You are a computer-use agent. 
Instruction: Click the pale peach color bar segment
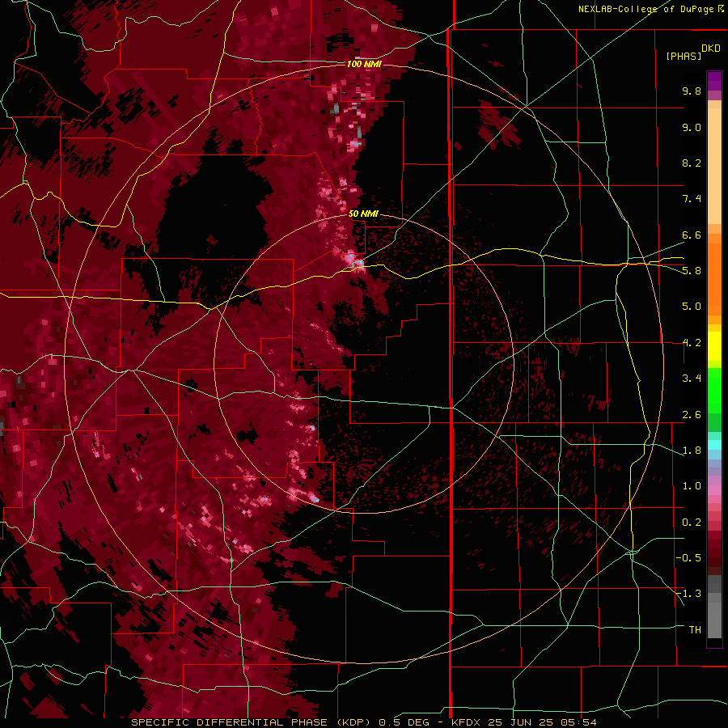pos(714,167)
